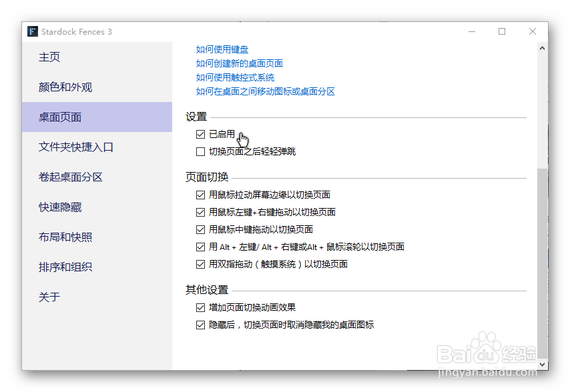Screen dimensions: 570x392
Task: Maximize the Stardock Fences window
Action: click(x=502, y=31)
